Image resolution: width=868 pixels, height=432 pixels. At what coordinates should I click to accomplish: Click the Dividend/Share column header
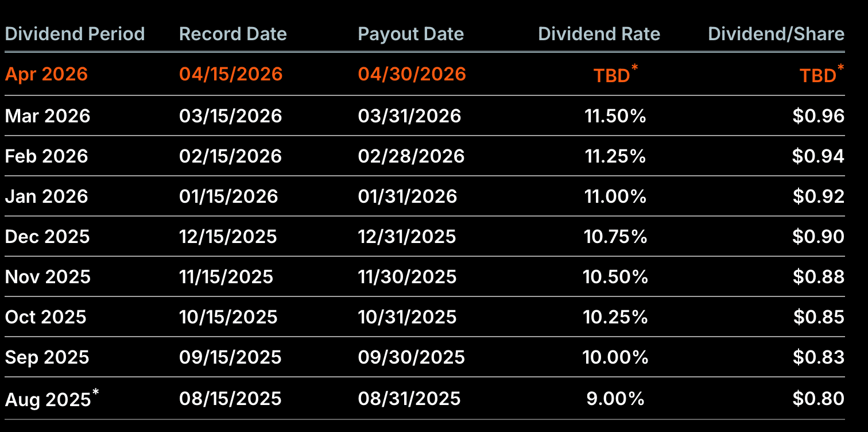776,34
